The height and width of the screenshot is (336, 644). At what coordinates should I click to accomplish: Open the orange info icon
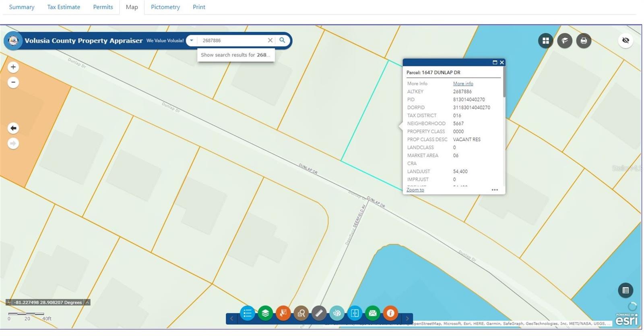click(x=390, y=313)
